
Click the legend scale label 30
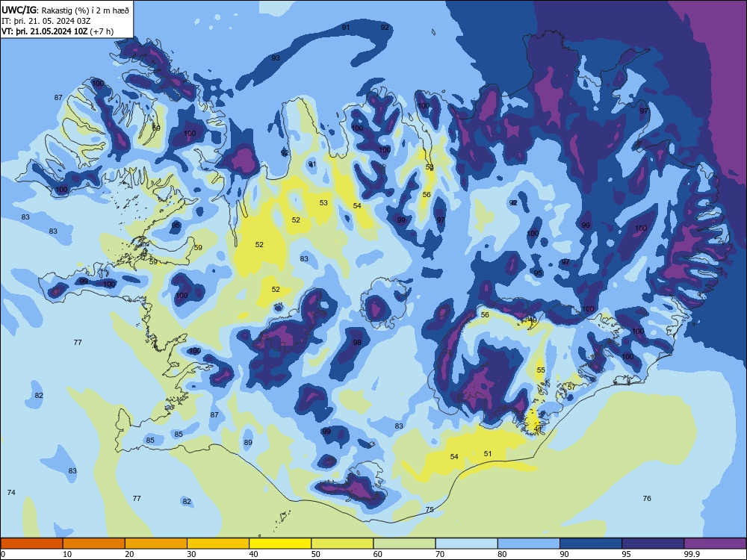[x=191, y=554]
